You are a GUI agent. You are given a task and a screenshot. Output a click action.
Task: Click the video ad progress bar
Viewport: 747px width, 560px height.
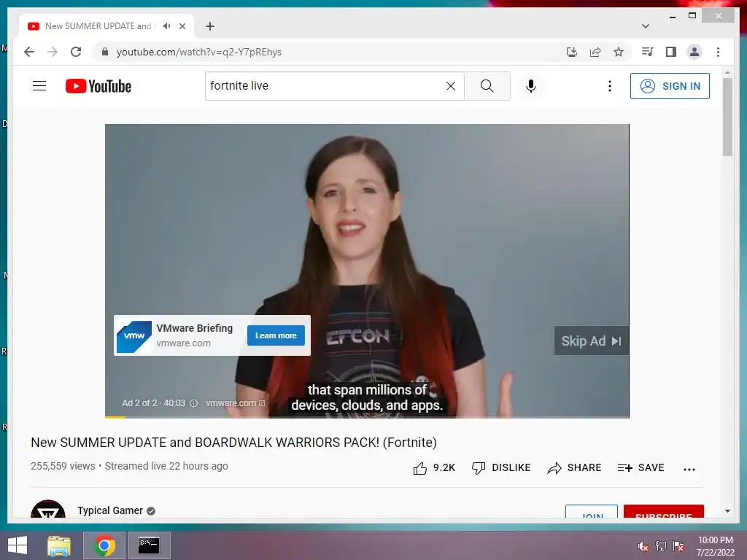tap(367, 416)
